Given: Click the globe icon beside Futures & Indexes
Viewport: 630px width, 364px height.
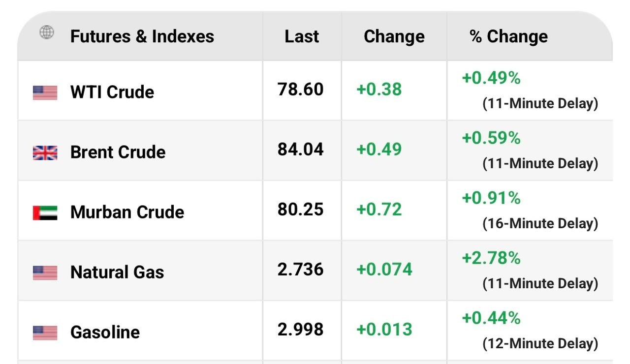Looking at the screenshot, I should (x=47, y=33).
